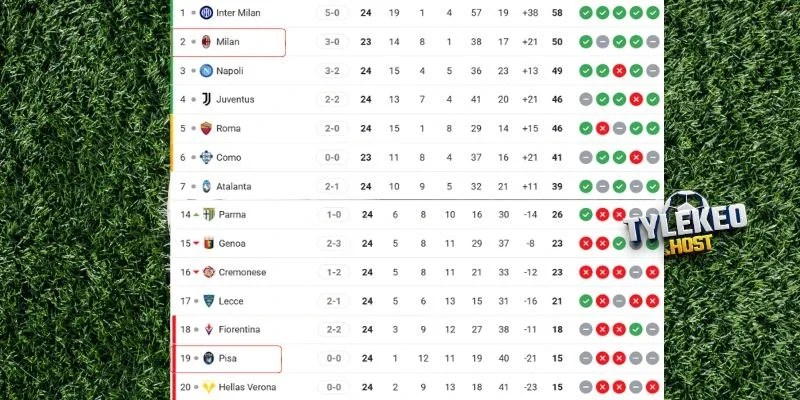Screen dimensions: 800x400
Task: Click the Parma club crest
Action: click(209, 215)
